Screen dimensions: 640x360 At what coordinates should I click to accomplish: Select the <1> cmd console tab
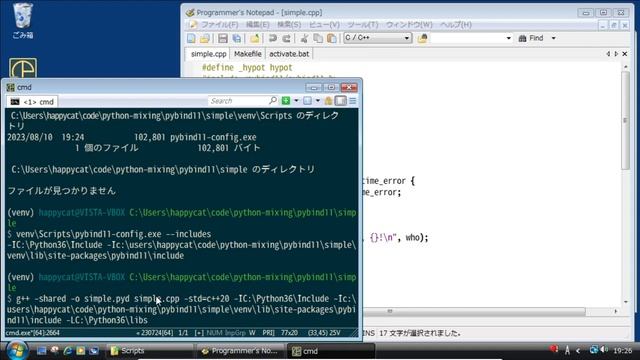pos(32,102)
